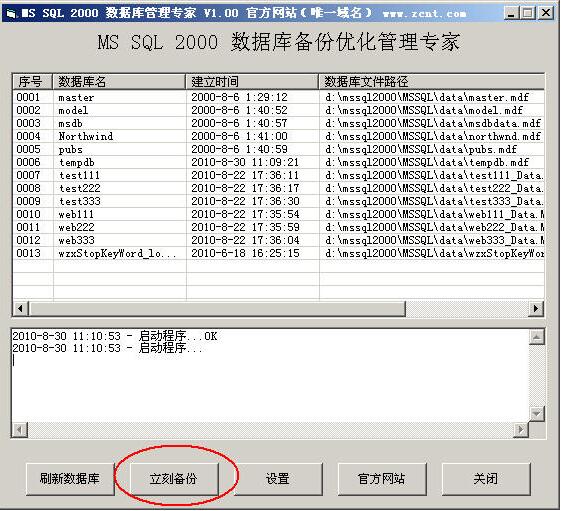561x511 pixels.
Task: Click creation time 2010-8-22 17:36:30
Action: tap(245, 201)
